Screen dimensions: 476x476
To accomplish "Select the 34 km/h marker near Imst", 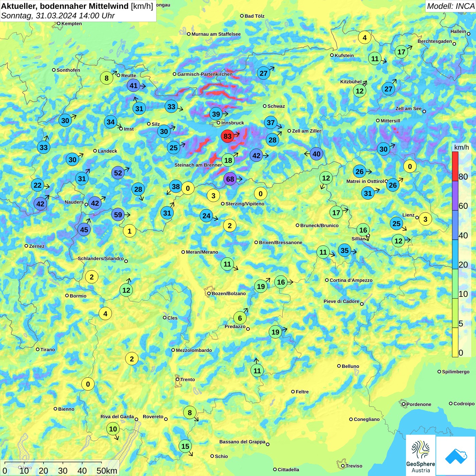I will (111, 122).
